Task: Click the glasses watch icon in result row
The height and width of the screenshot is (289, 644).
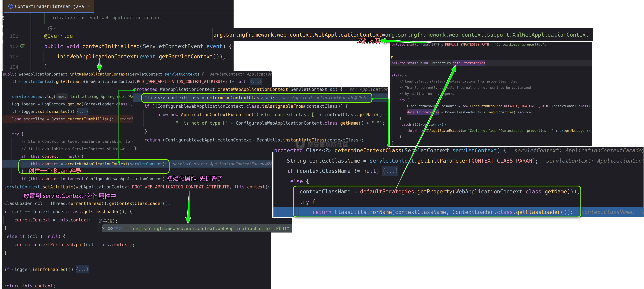Action: pos(110,229)
